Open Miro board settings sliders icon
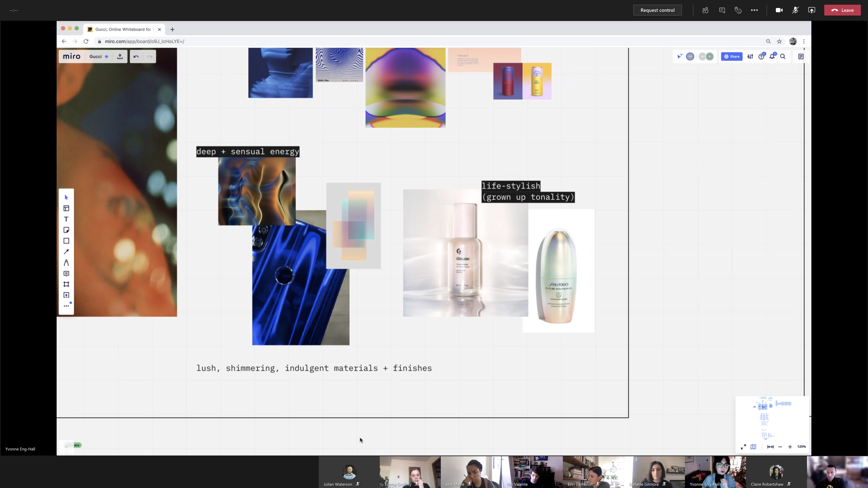The image size is (868, 488). tap(750, 57)
